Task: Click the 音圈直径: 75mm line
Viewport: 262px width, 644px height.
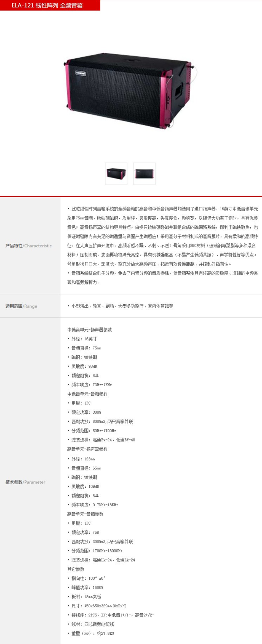Action: 84,348
